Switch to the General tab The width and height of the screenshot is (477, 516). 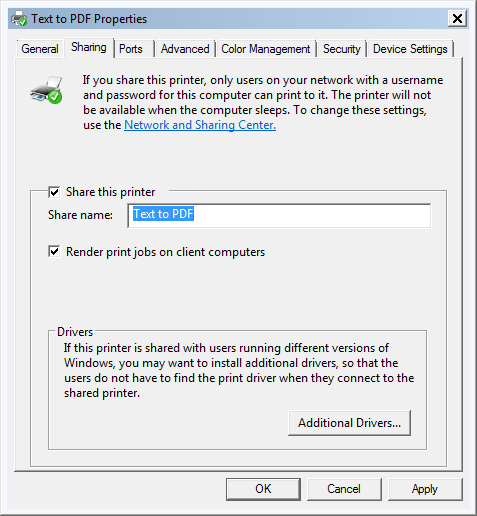coord(40,49)
